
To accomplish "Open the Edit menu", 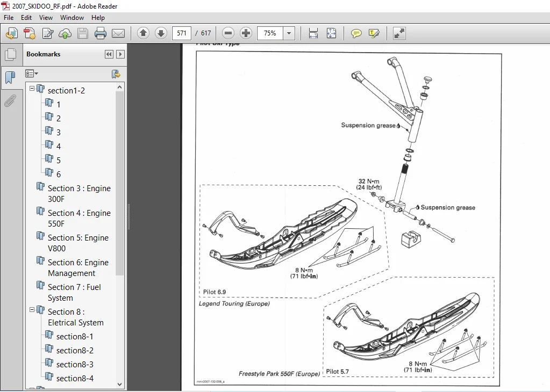I will 26,18.
